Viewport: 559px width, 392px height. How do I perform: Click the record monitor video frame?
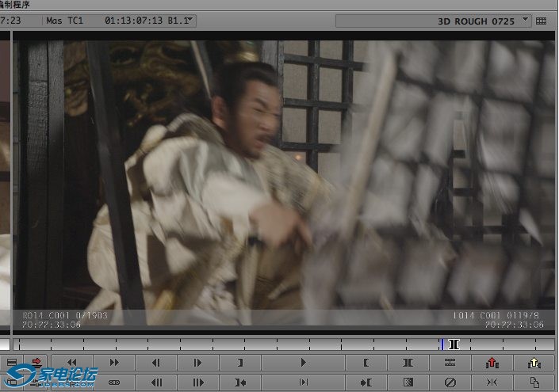[x=284, y=183]
